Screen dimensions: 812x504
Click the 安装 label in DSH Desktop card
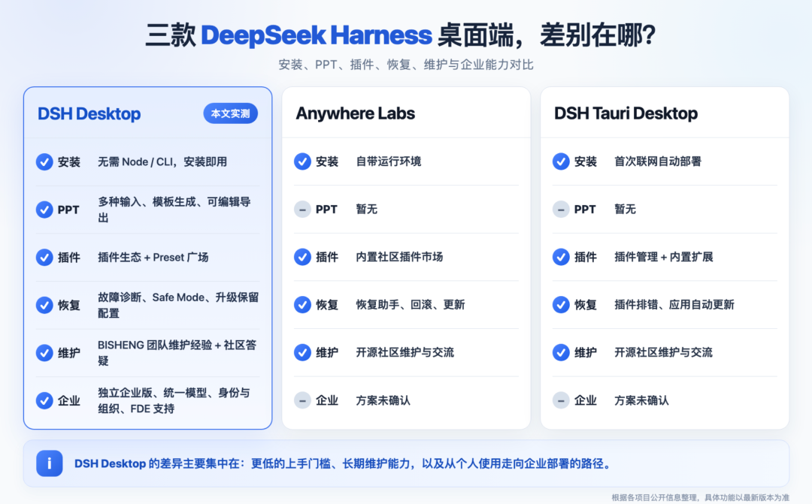point(69,162)
